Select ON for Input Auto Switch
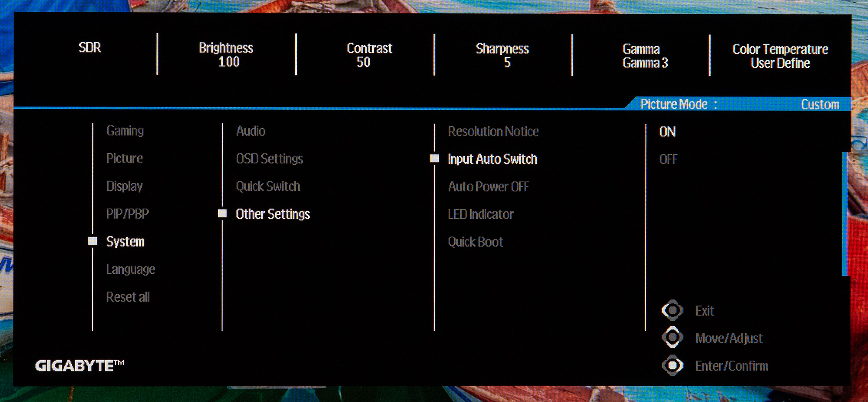The height and width of the screenshot is (402, 868). (667, 132)
